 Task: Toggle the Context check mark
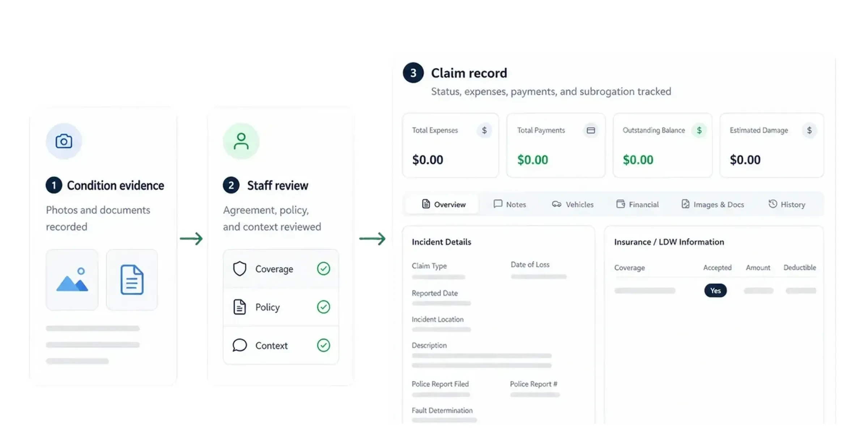tap(323, 345)
